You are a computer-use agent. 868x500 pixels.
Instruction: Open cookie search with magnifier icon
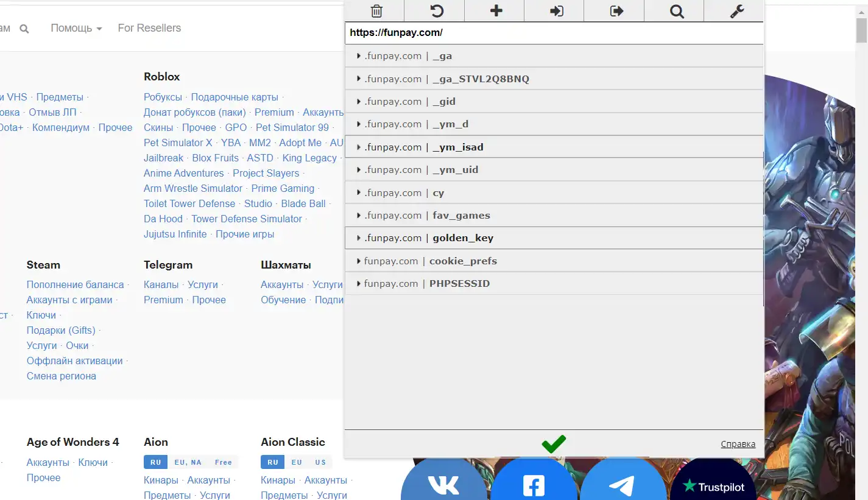(x=676, y=11)
